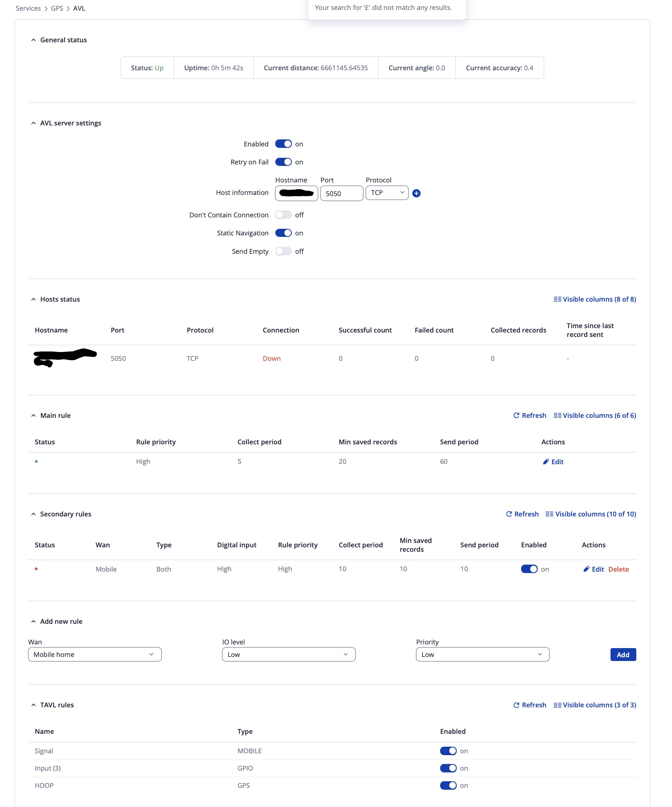Refresh the Main rule table
This screenshot has width=672, height=807.
click(x=529, y=415)
